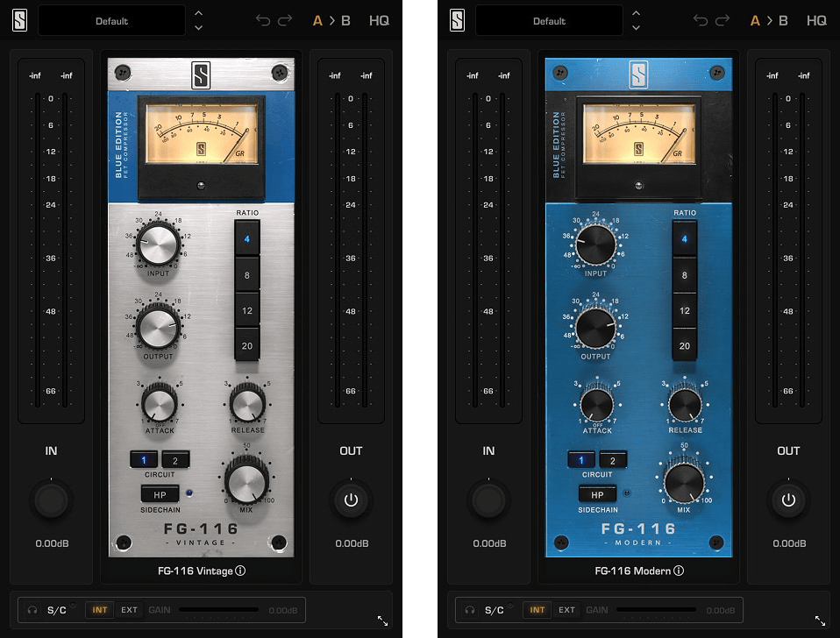Click the info icon beside FG-116 Vintage
The width and height of the screenshot is (840, 638).
click(x=240, y=571)
